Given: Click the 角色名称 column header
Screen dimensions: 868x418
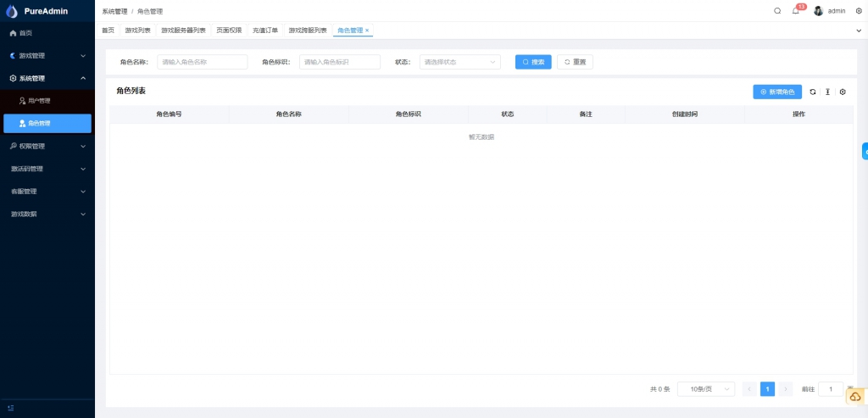Looking at the screenshot, I should (289, 114).
